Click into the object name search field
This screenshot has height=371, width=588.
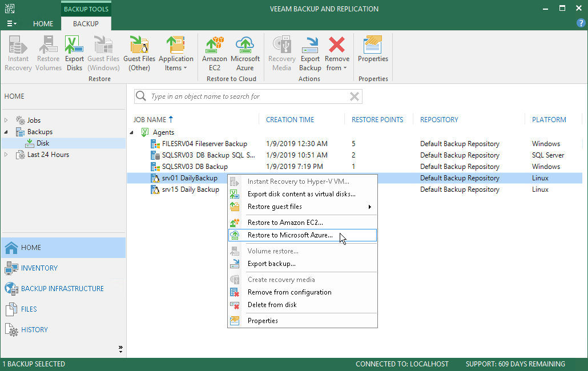tap(248, 96)
